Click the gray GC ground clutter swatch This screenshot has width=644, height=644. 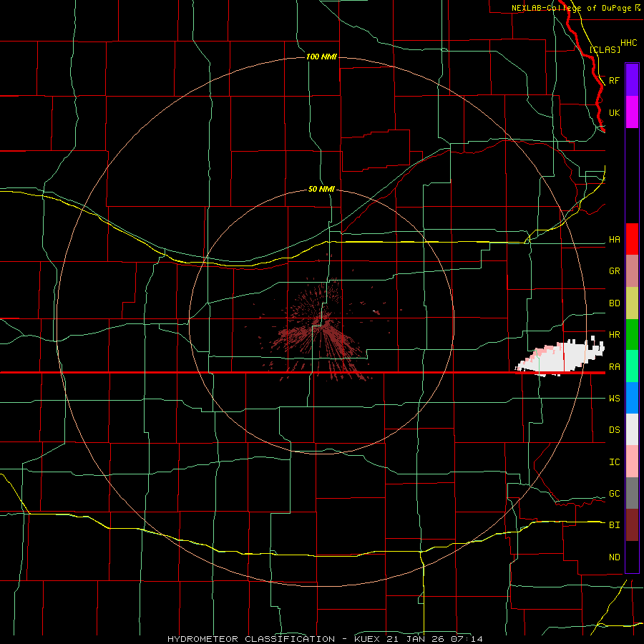click(632, 493)
